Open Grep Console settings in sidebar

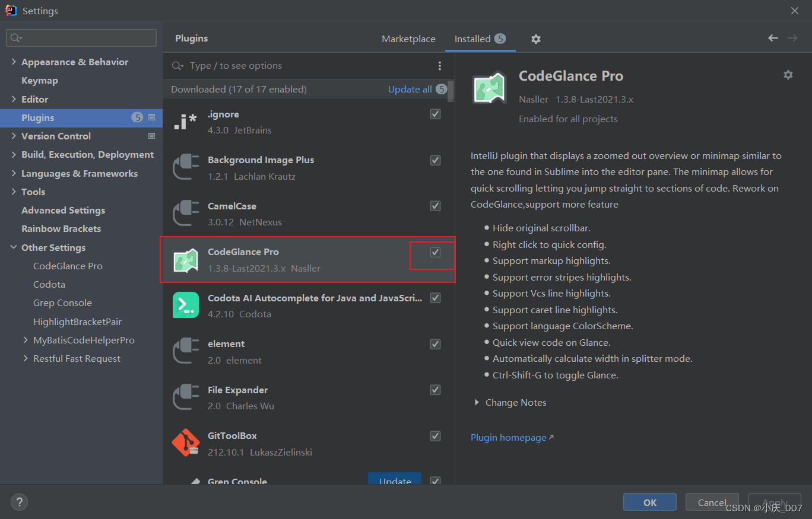click(x=62, y=303)
